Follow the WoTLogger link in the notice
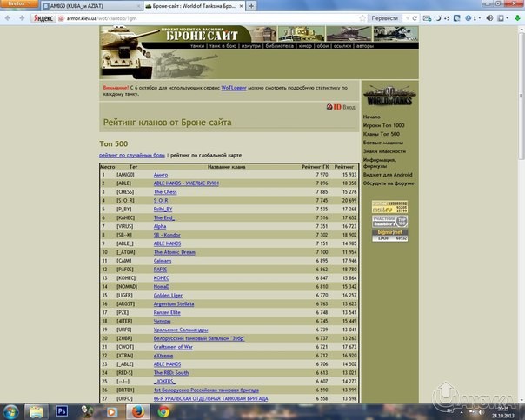Screen dimensions: 525x420 [234, 88]
